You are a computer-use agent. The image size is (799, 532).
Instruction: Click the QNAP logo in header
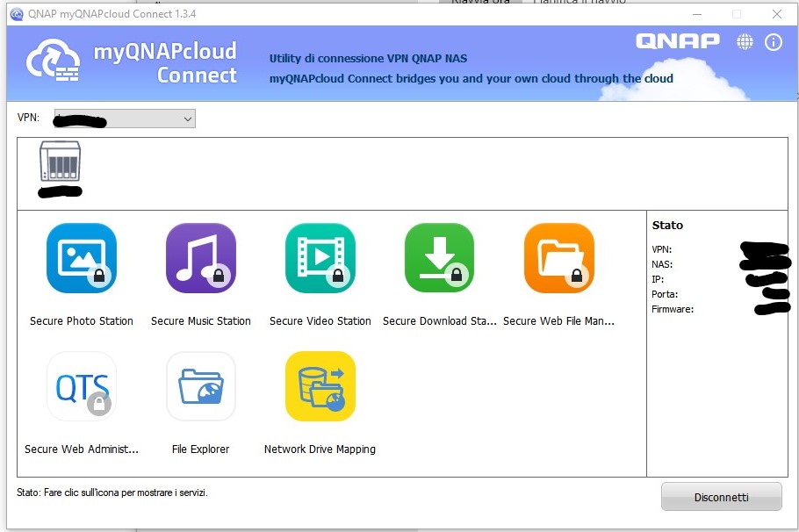(677, 41)
